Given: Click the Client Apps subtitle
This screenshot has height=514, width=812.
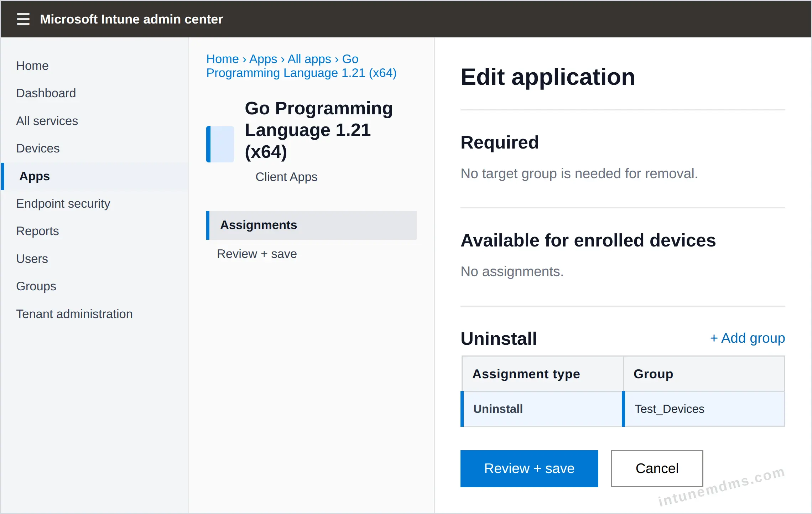Looking at the screenshot, I should (286, 177).
